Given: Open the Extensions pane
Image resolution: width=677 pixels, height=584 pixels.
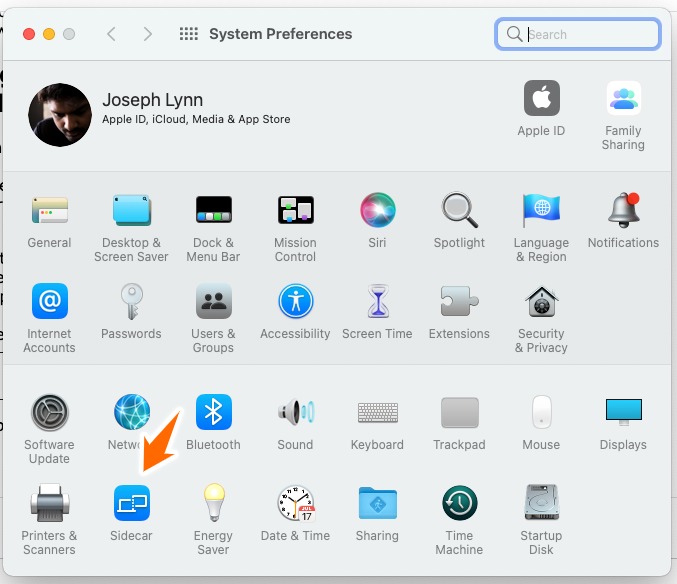Looking at the screenshot, I should tap(459, 301).
